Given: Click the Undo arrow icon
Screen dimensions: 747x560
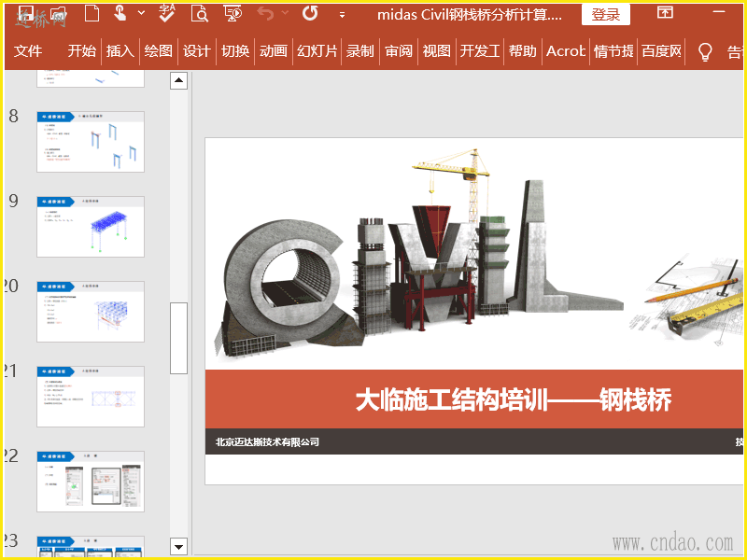Looking at the screenshot, I should (x=265, y=13).
